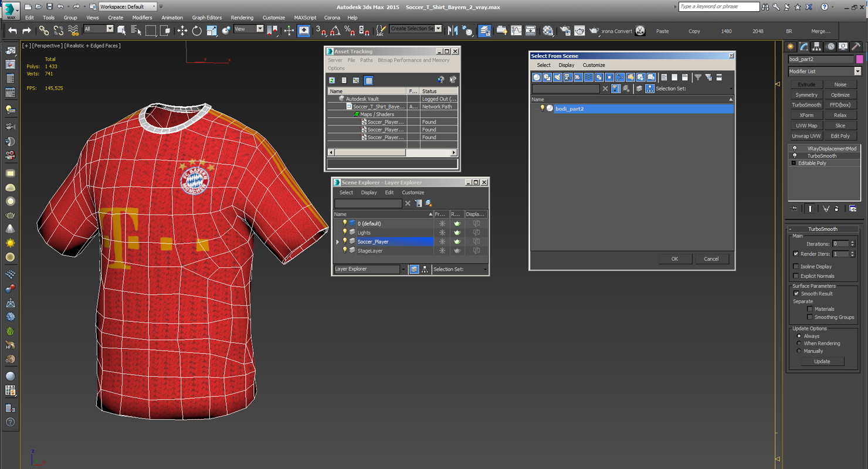The height and width of the screenshot is (469, 868).
Task: Click Configure Modifier Sets icon
Action: click(x=853, y=209)
